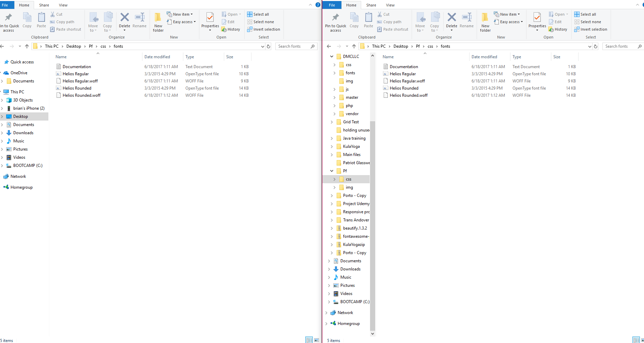Screen dimensions: 644x343
Task: Open the Edit command in the left window ribbon
Action: (x=228, y=22)
